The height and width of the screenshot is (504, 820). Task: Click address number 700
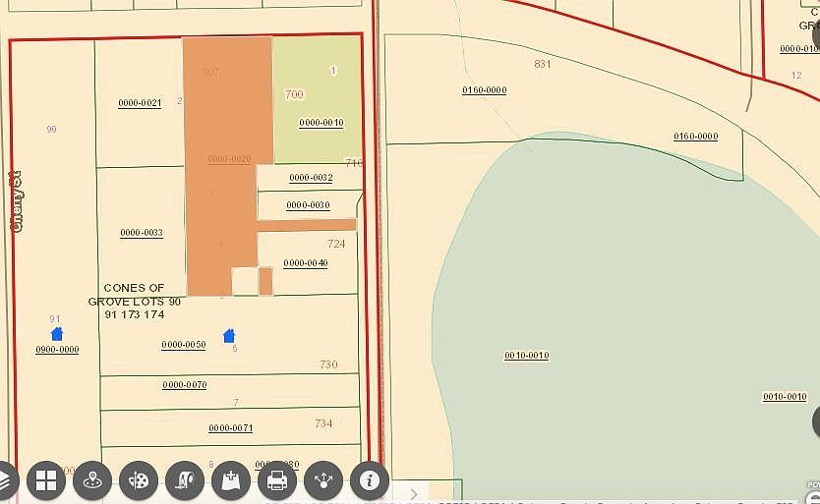coord(294,94)
